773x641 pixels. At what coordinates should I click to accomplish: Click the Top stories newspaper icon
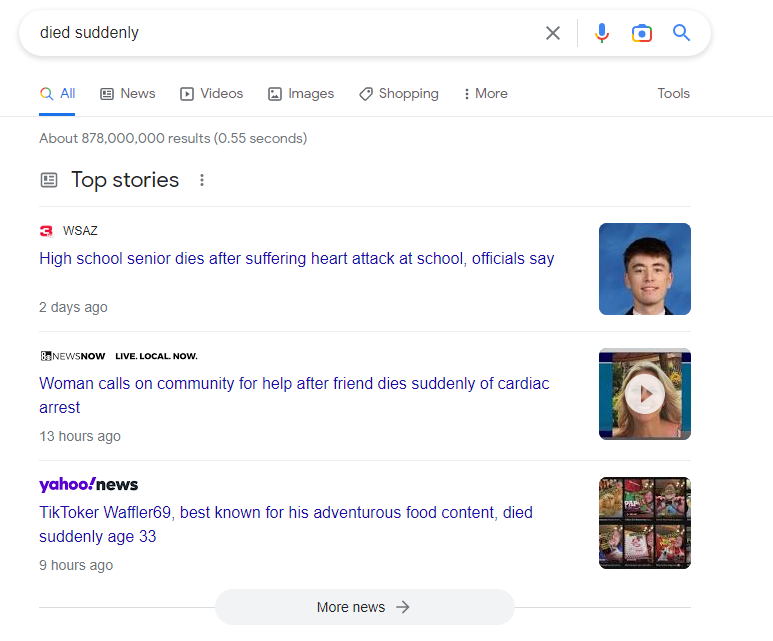49,180
